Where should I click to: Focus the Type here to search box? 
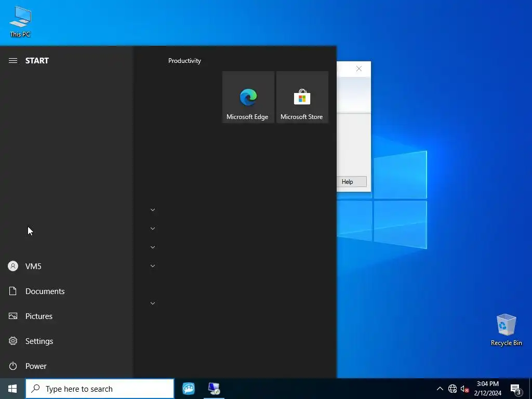point(100,389)
